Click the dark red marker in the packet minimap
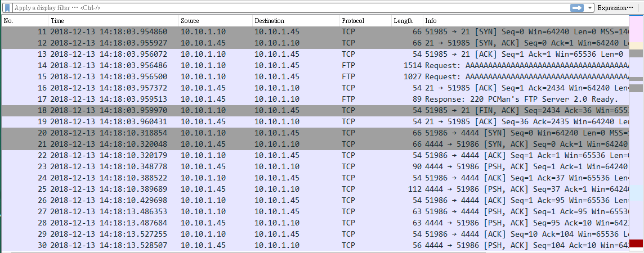Image resolution: width=644 pixels, height=253 pixels. click(x=636, y=243)
